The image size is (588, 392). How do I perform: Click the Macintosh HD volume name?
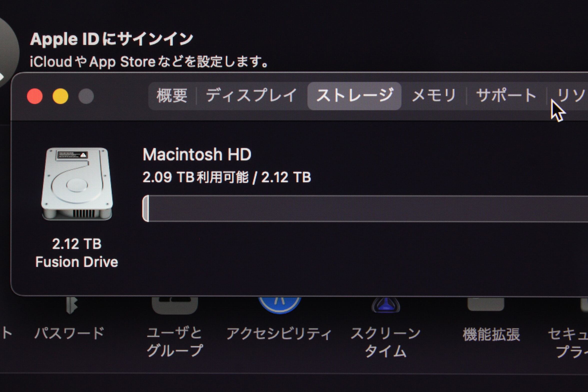(197, 154)
